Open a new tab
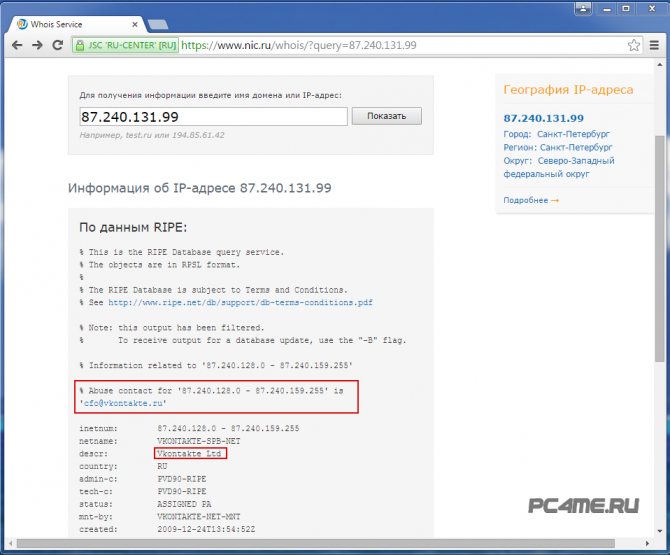670x555 pixels. (157, 22)
